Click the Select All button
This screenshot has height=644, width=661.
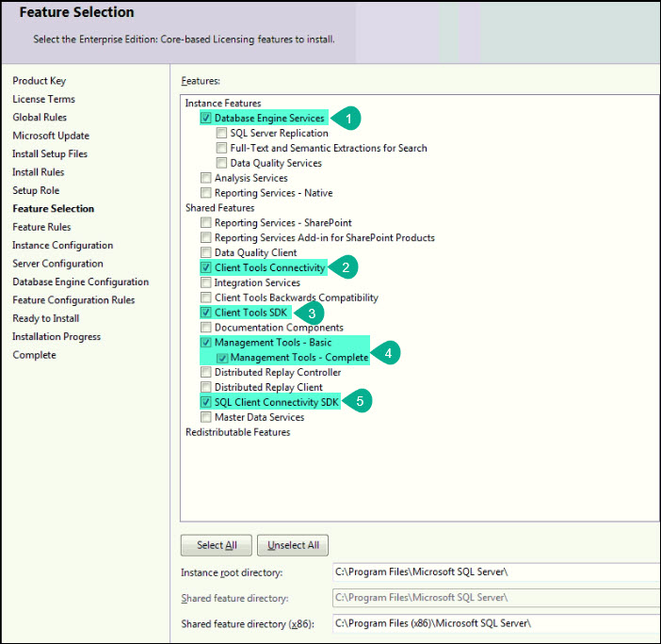pyautogui.click(x=217, y=545)
